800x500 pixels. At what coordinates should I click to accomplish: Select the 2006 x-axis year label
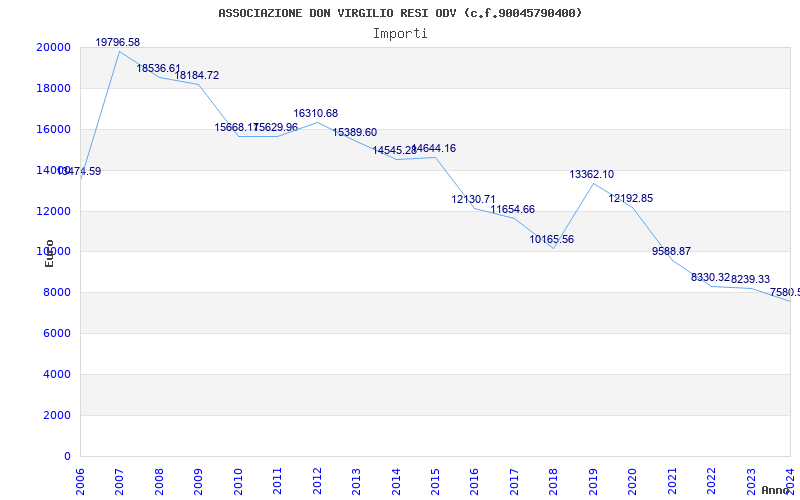(80, 481)
